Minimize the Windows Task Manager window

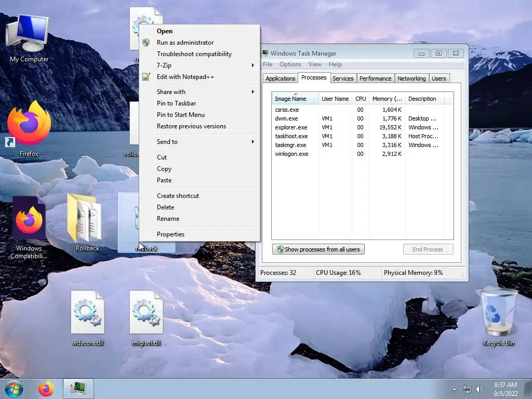(421, 54)
